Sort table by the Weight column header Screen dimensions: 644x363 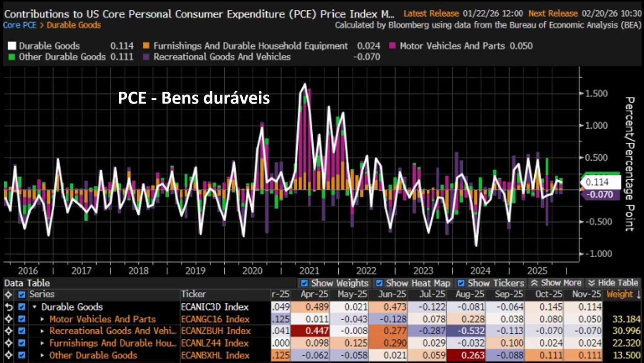click(x=622, y=294)
